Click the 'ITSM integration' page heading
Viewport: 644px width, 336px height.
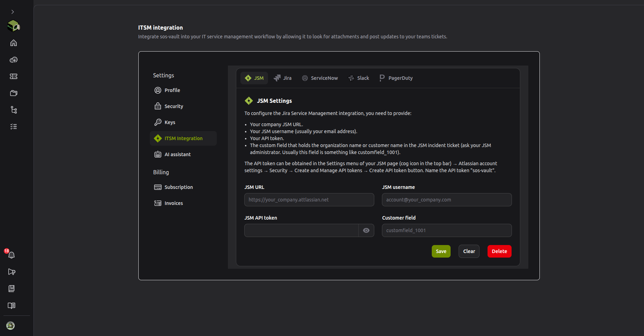pos(160,28)
